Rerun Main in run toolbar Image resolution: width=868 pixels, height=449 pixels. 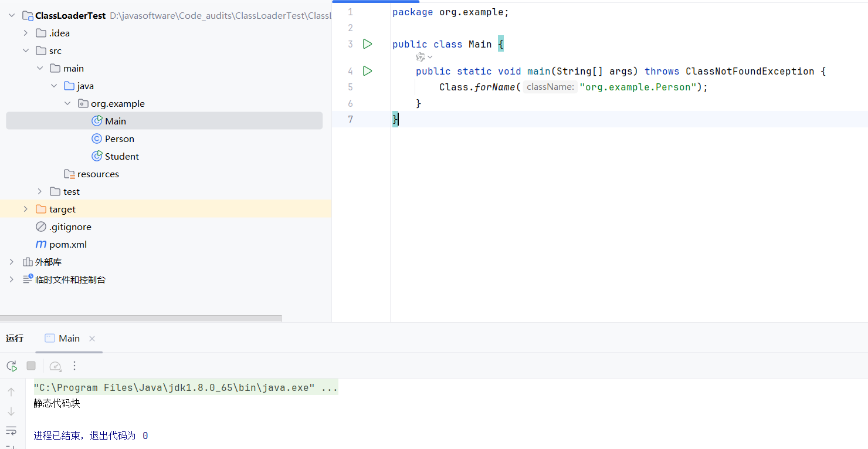tap(12, 366)
